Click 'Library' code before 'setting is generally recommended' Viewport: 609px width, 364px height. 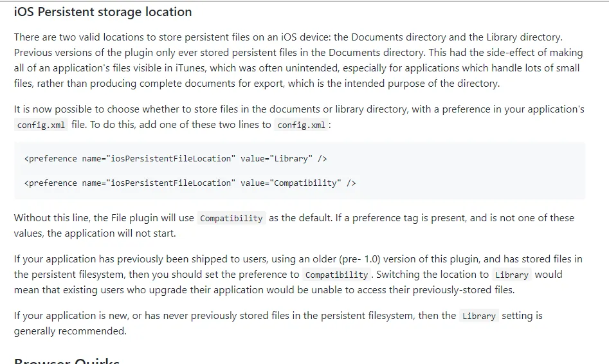click(479, 316)
